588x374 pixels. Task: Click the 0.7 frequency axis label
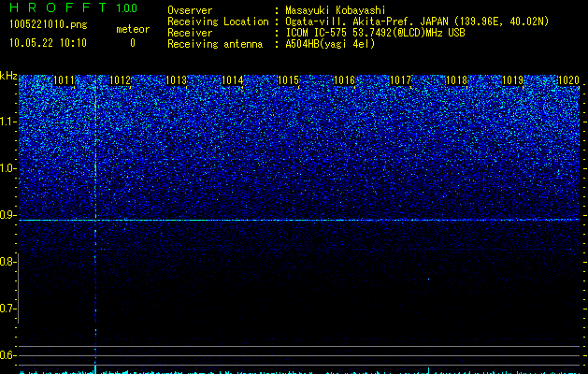[x=7, y=309]
